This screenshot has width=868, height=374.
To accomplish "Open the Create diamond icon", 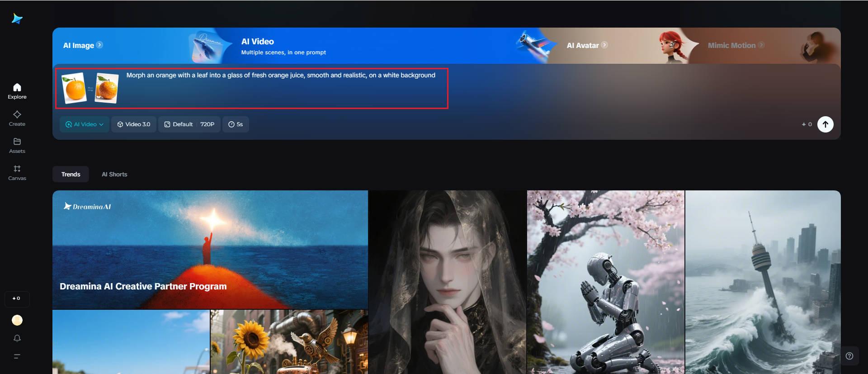I will [17, 114].
